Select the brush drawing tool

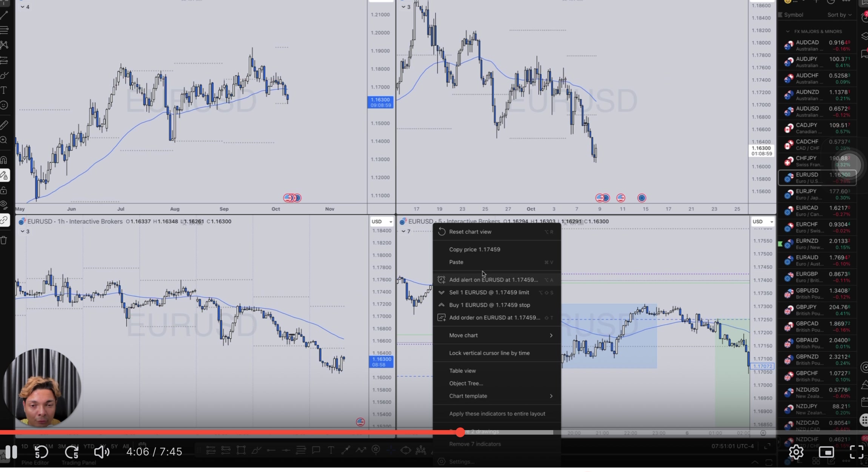tap(4, 75)
